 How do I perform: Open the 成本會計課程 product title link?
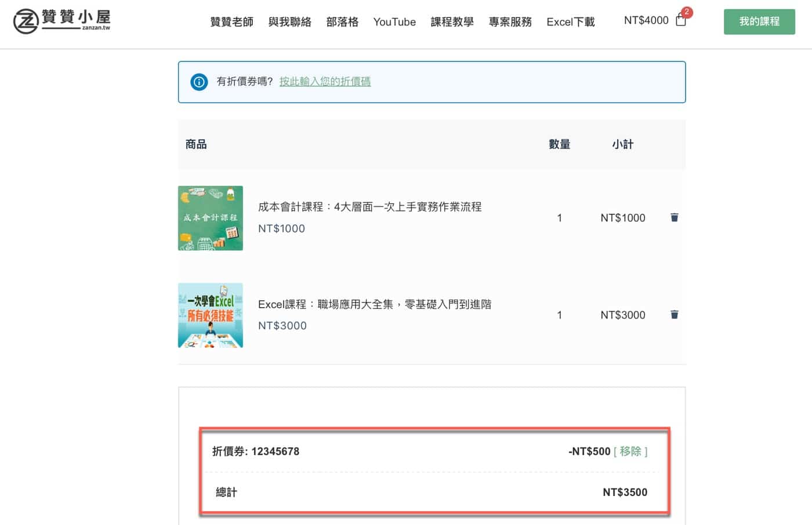pyautogui.click(x=369, y=207)
